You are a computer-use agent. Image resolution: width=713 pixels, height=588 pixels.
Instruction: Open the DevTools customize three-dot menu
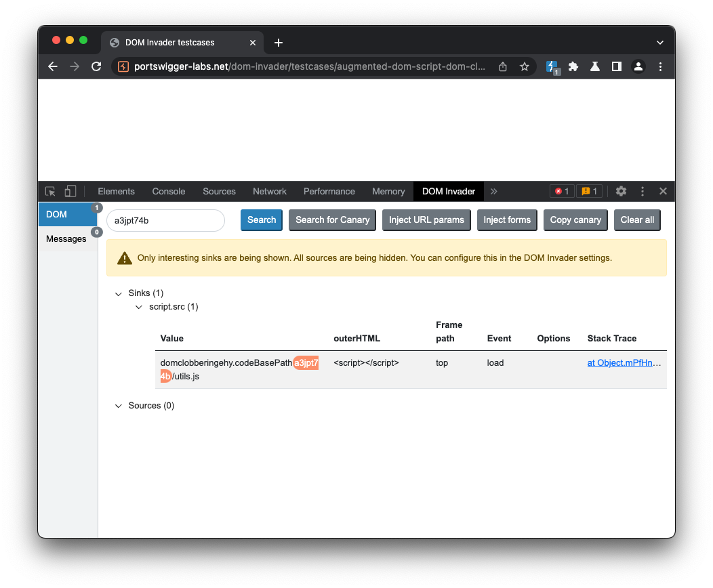click(642, 191)
